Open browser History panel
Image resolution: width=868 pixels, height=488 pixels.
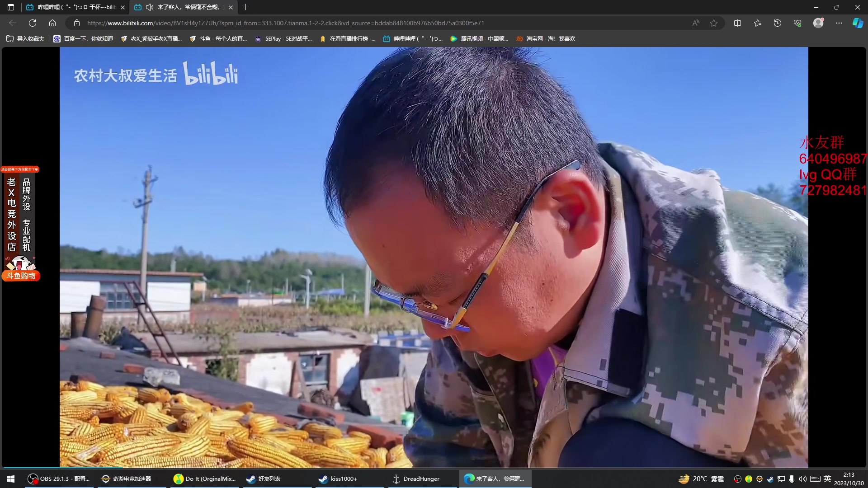click(x=778, y=23)
